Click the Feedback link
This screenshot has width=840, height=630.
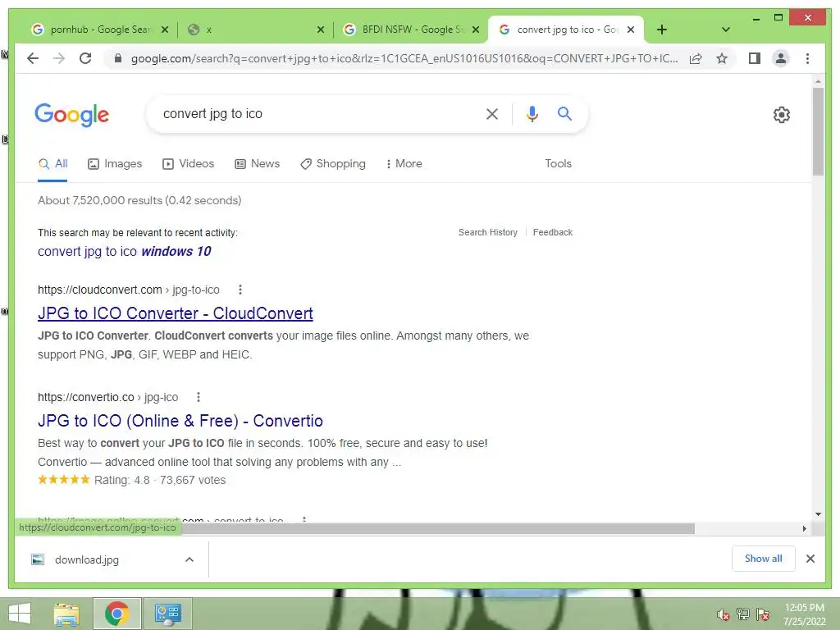click(x=552, y=232)
